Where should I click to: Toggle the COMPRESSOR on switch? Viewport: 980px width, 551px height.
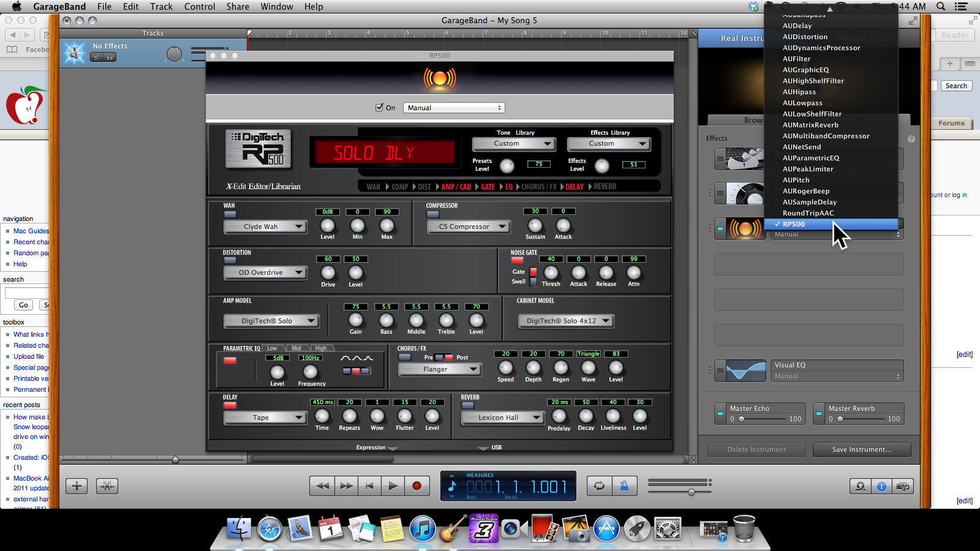433,214
